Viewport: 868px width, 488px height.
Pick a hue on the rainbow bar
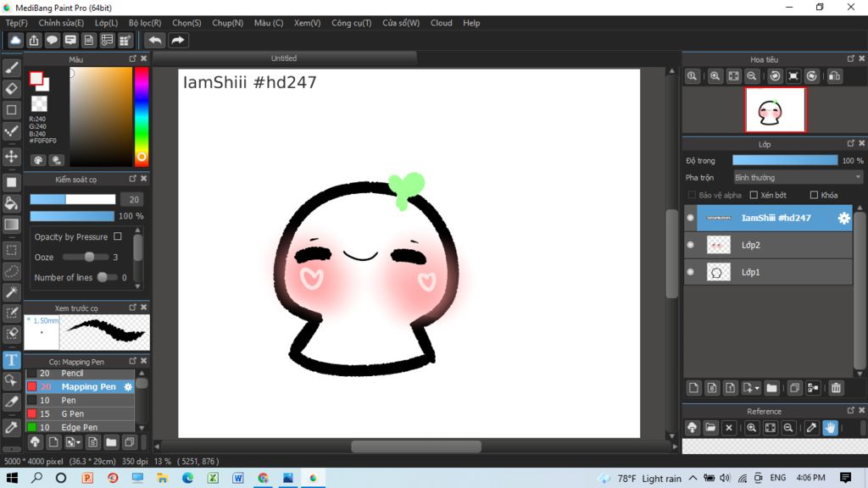[142, 117]
